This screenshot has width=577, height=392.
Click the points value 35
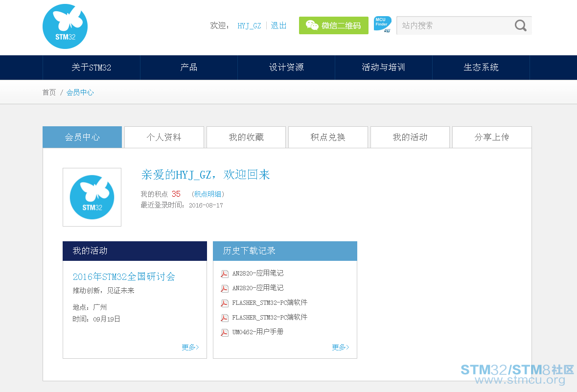pos(176,194)
